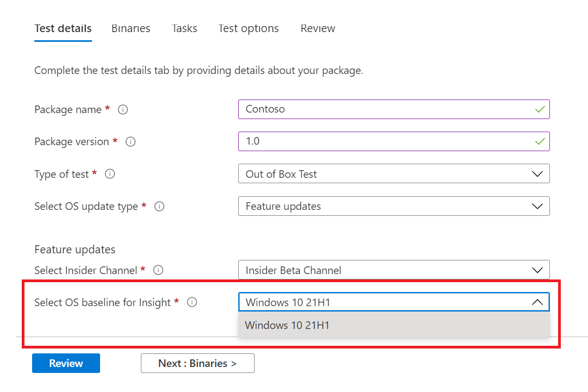Select Windows 10 21H1 from the list
The height and width of the screenshot is (392, 588).
tap(394, 325)
